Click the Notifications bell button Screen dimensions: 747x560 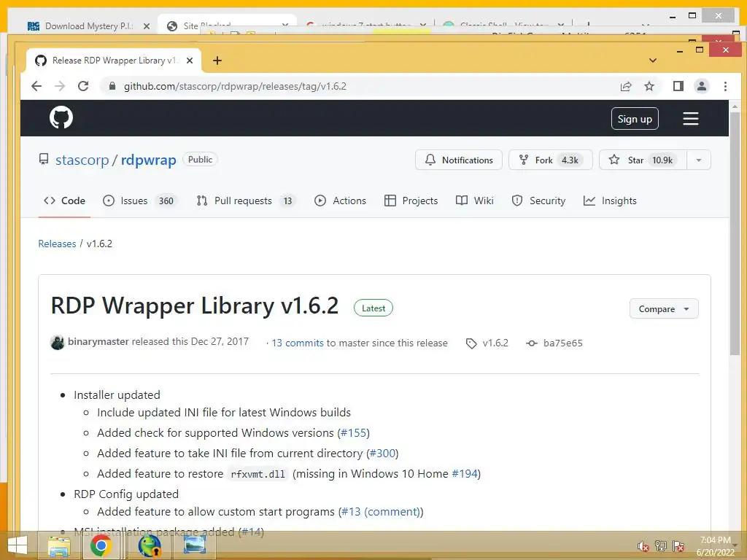[x=458, y=160]
